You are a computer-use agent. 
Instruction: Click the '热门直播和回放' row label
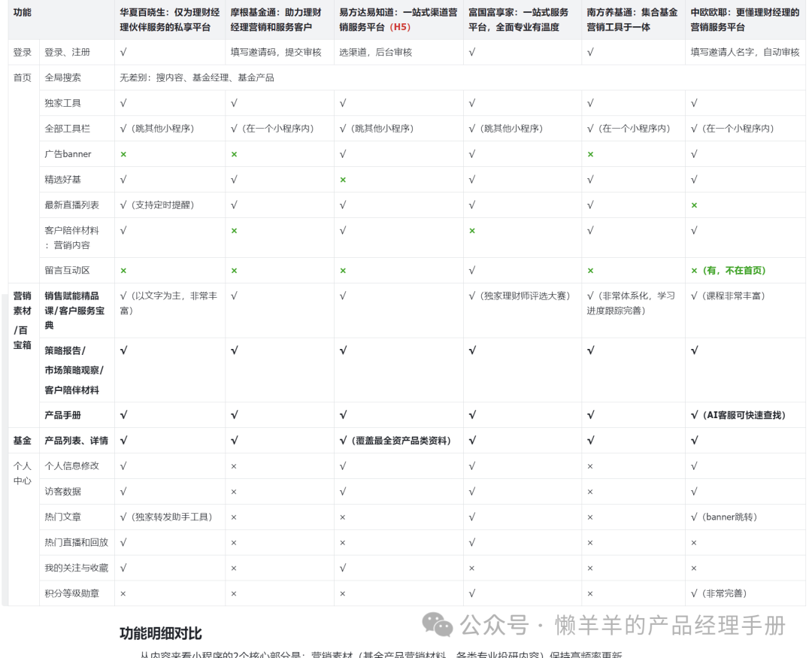tap(76, 542)
